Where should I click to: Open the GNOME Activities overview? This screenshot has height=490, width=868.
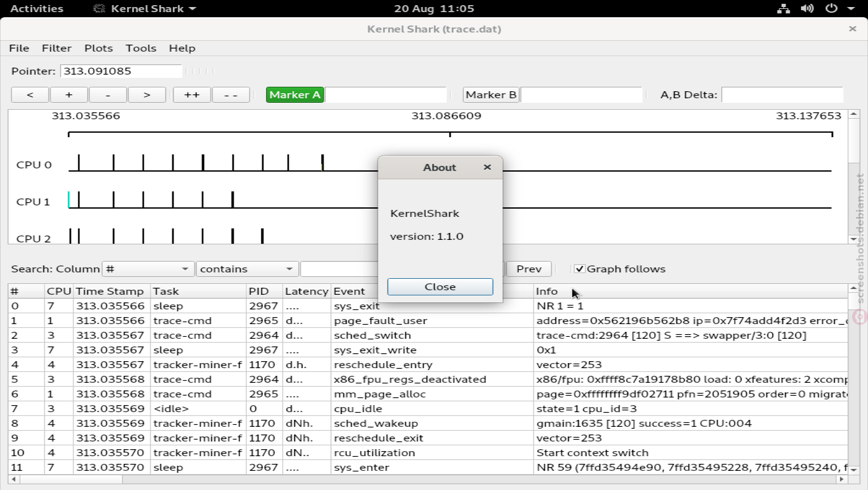point(37,8)
